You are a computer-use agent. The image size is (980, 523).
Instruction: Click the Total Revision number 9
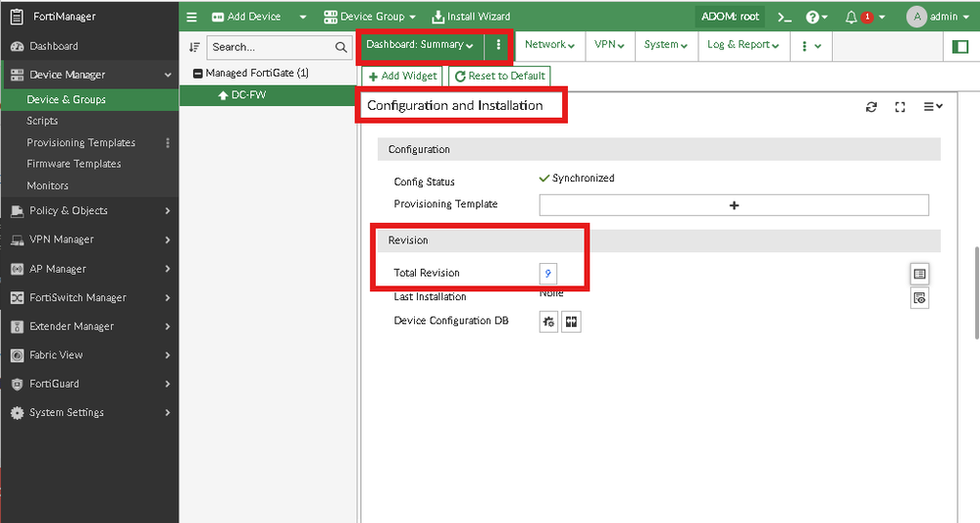coord(547,273)
